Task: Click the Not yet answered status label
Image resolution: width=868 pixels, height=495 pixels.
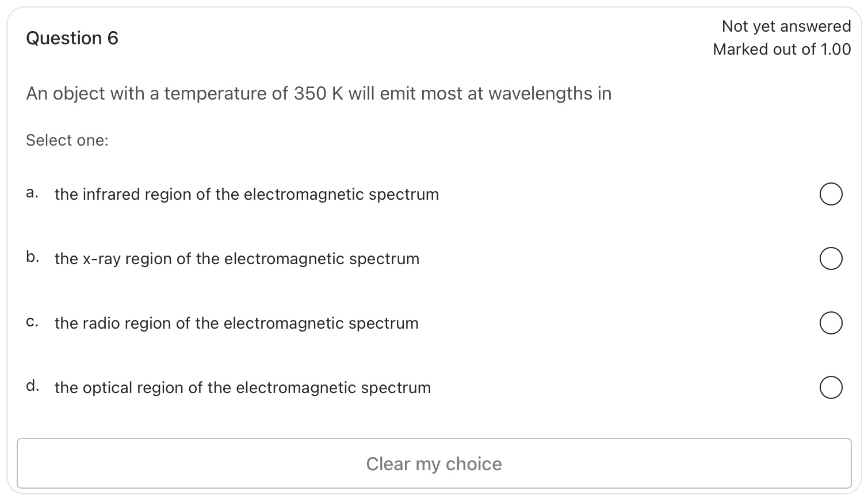Action: 786,26
